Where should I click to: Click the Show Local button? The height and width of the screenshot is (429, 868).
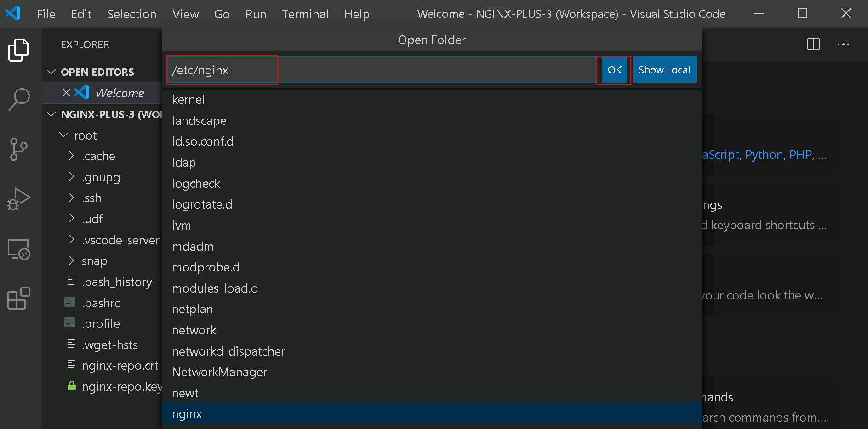pos(664,70)
